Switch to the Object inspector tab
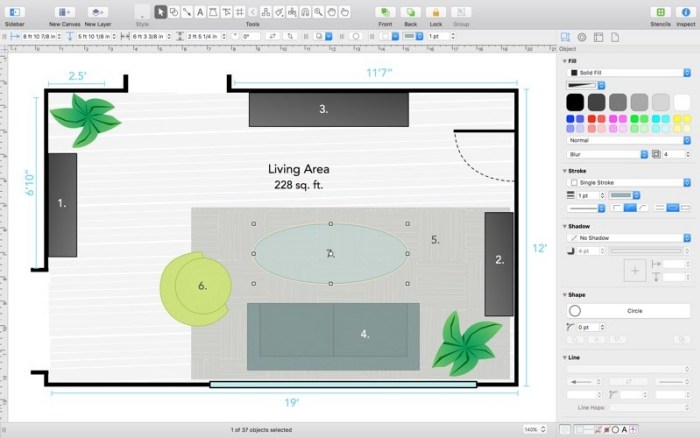The image size is (700, 438). (x=565, y=37)
